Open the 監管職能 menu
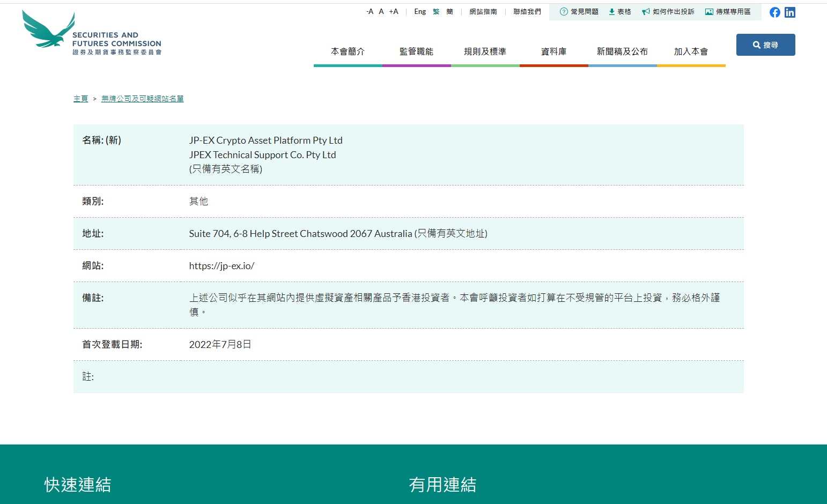The image size is (827, 504). point(417,51)
